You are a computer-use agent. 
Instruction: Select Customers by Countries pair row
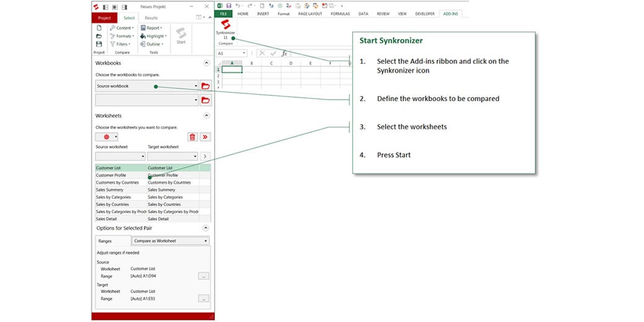[153, 182]
